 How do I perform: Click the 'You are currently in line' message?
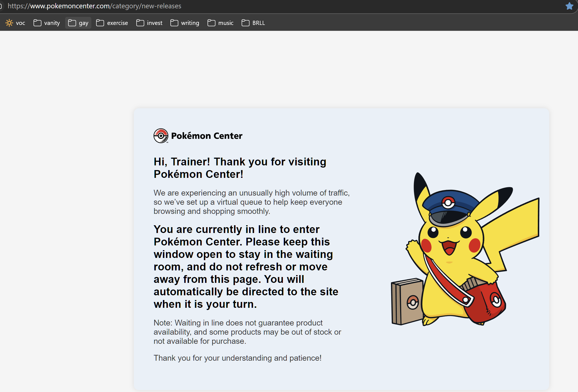point(246,267)
